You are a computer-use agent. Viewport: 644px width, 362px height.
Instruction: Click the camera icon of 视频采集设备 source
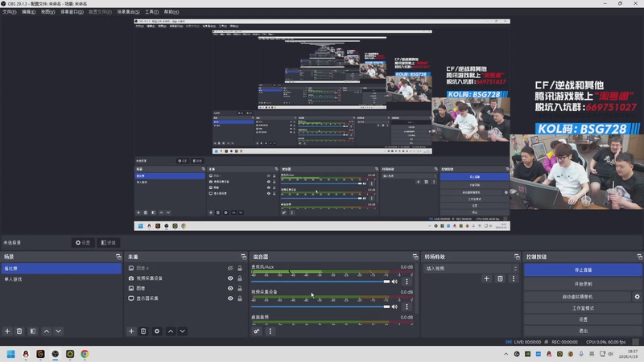point(131,278)
